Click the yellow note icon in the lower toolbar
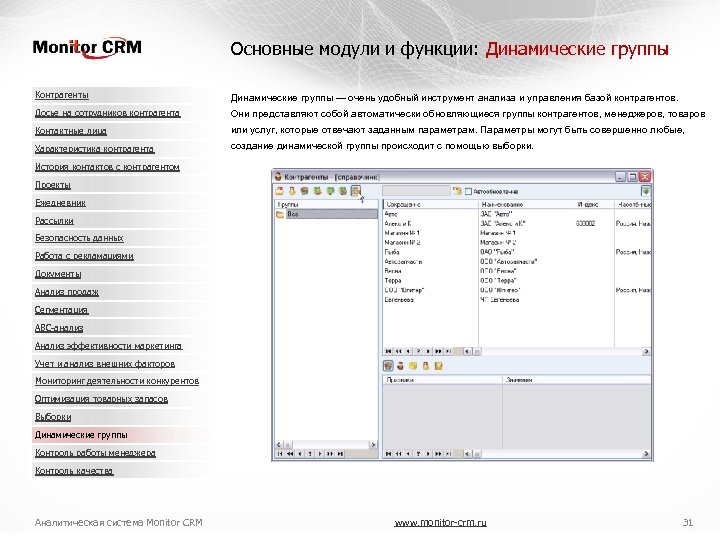Viewport: 720px width, 540px height. 439,366
